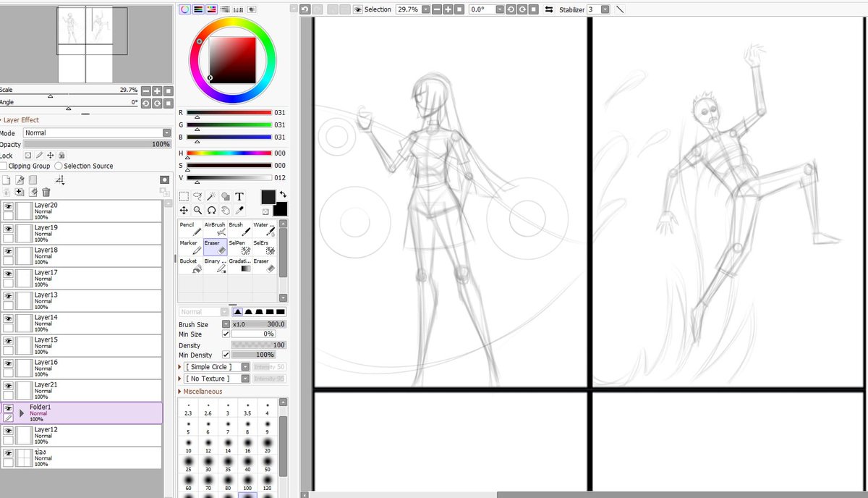Screen dimensions: 868x498
Task: Hide Layer20 with its eye toggle
Action: click(x=7, y=206)
